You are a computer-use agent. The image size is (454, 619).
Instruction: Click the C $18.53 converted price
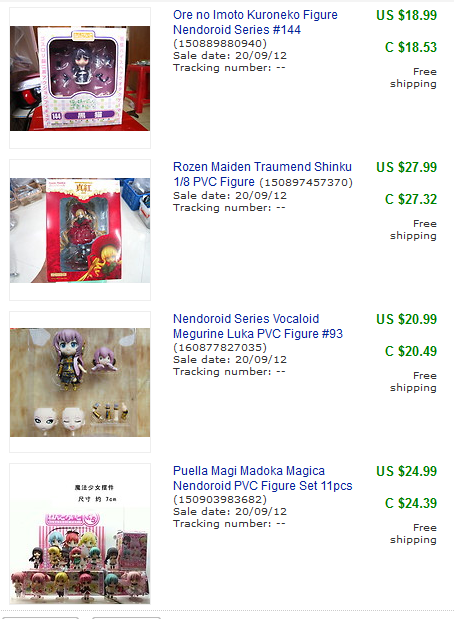[411, 47]
